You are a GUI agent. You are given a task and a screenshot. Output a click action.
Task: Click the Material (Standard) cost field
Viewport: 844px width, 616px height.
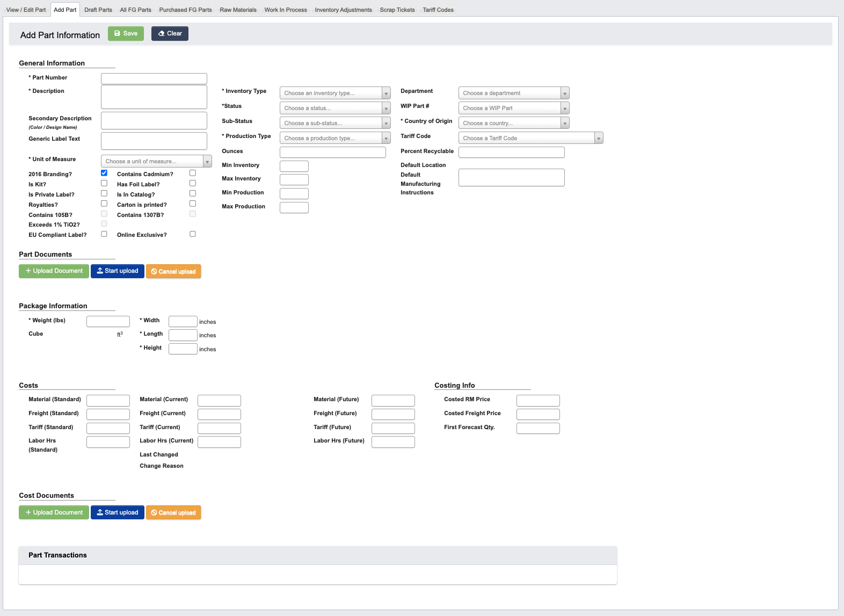[x=108, y=400]
